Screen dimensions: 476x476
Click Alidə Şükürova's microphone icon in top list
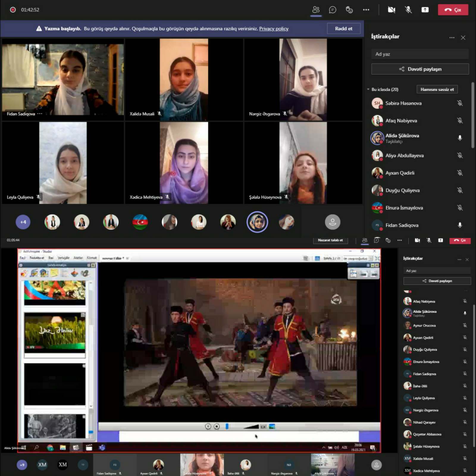pyautogui.click(x=460, y=138)
